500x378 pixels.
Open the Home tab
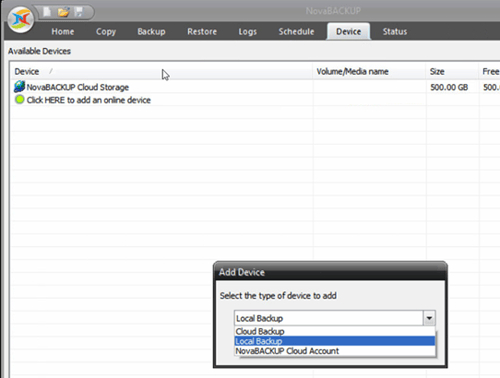63,32
